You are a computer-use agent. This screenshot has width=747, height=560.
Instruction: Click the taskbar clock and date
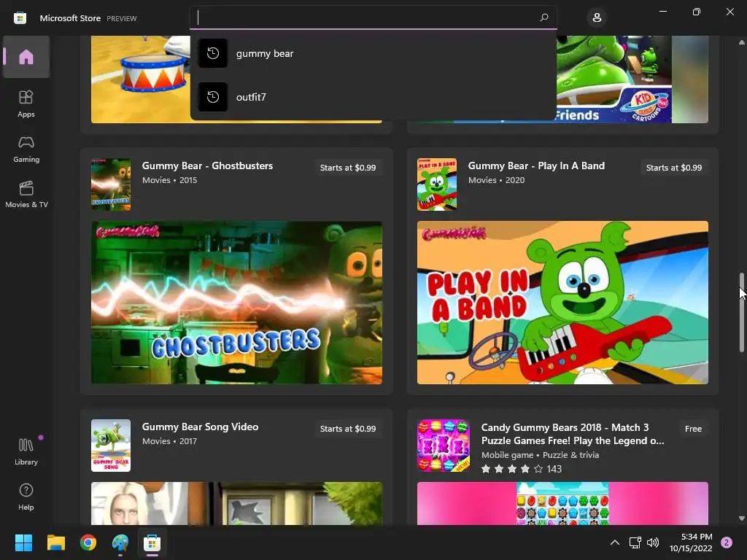tap(691, 542)
